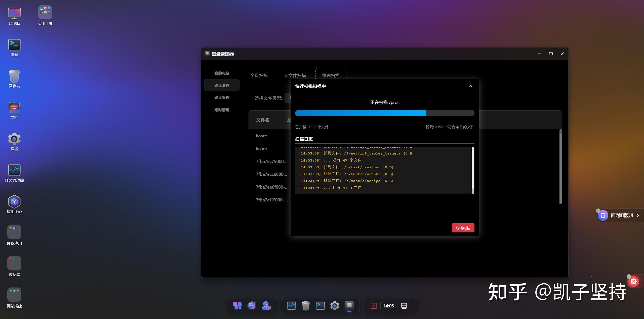
Task: Open the 回收站 recycle bin on desktop
Action: coord(14,77)
